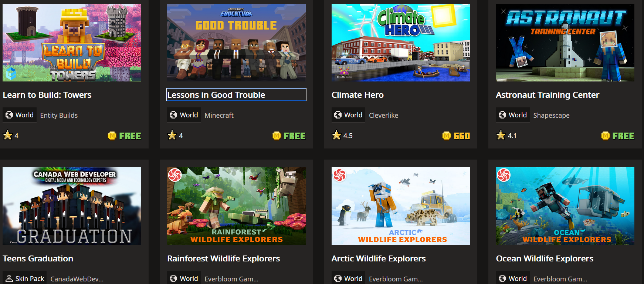The width and height of the screenshot is (644, 284).
Task: Open the Lessons in Good Trouble title link
Action: click(x=216, y=95)
